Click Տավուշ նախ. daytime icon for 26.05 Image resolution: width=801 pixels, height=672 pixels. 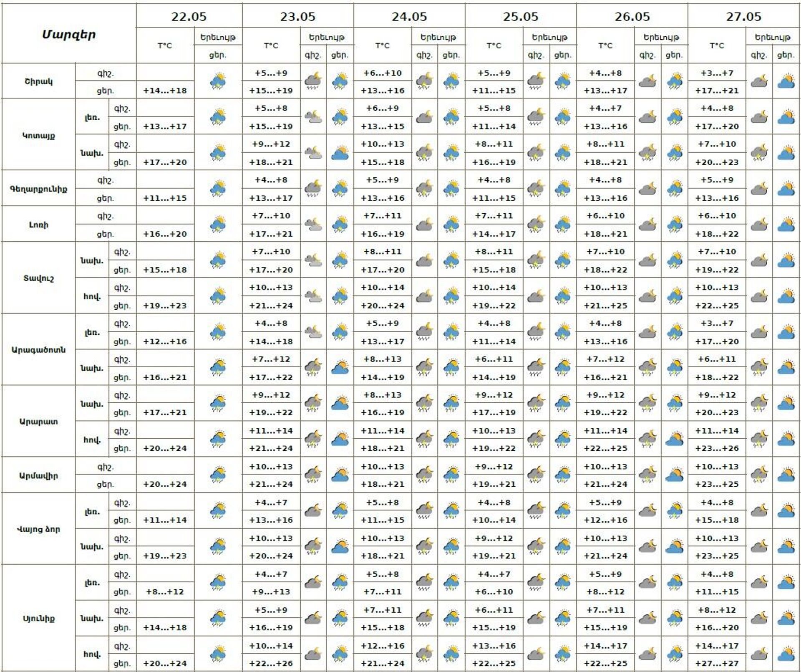675,260
